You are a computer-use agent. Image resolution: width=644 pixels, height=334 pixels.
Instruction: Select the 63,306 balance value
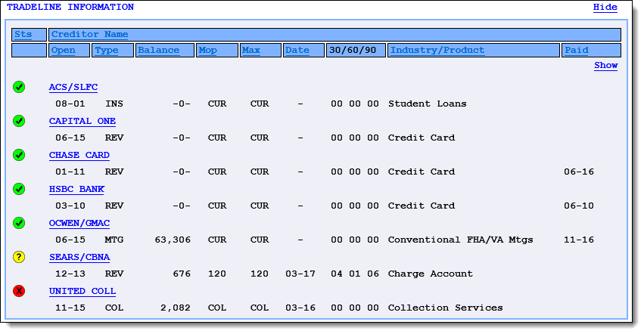[x=173, y=240]
